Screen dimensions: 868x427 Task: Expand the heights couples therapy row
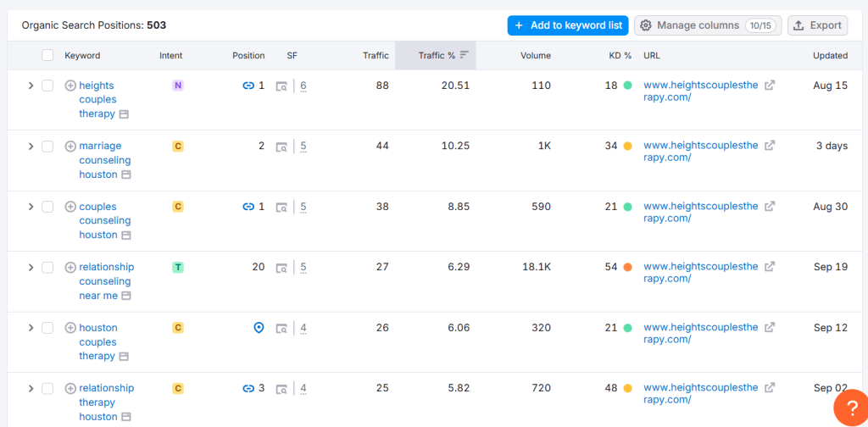coord(31,86)
